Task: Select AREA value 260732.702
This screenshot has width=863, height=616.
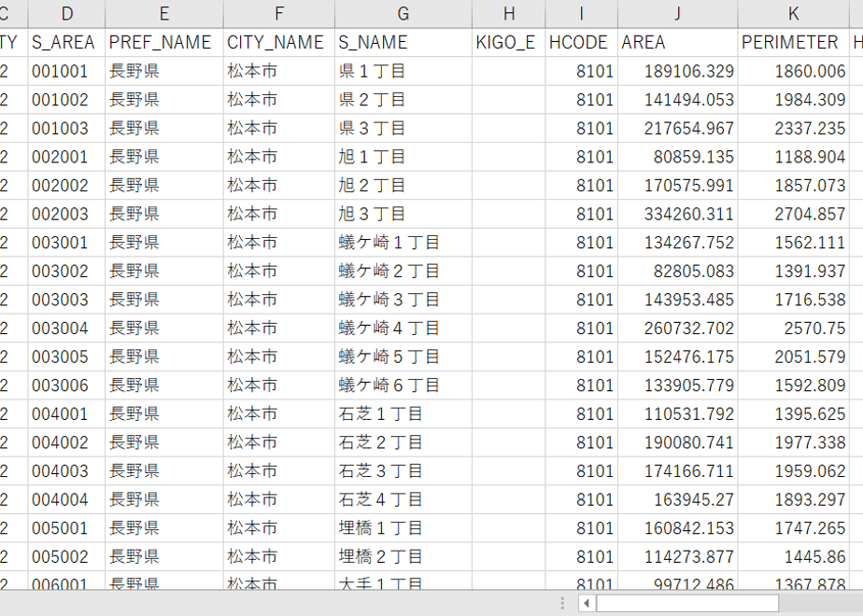Action: click(x=678, y=329)
